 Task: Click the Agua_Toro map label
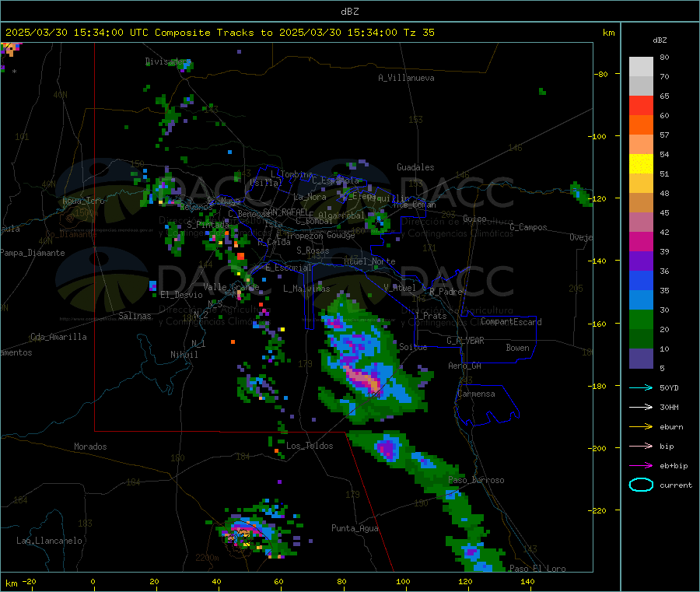83,201
